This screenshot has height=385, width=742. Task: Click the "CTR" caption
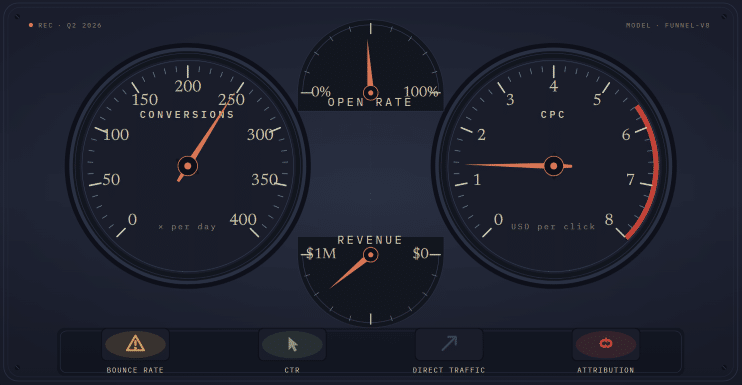292,370
